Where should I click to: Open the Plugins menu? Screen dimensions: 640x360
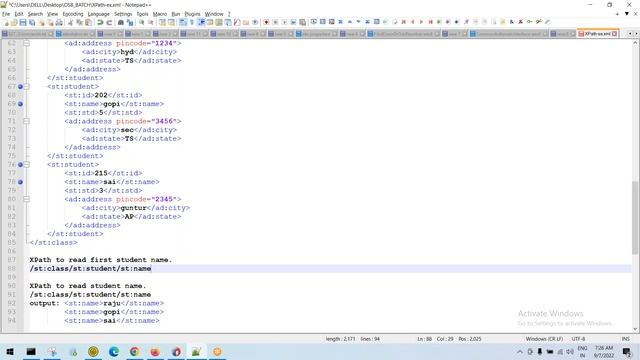[192, 14]
